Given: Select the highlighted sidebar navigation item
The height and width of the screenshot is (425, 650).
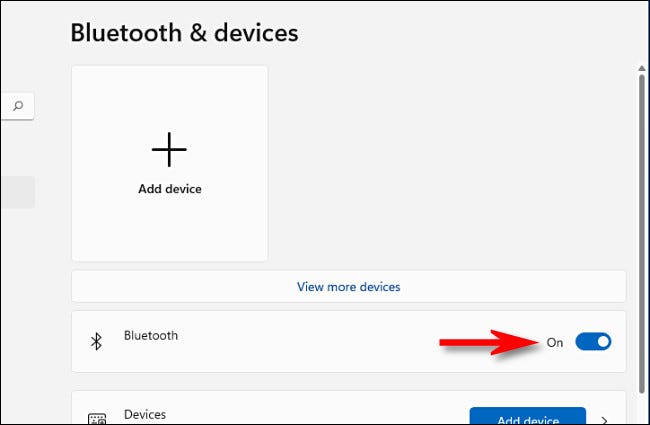Looking at the screenshot, I should (17, 192).
